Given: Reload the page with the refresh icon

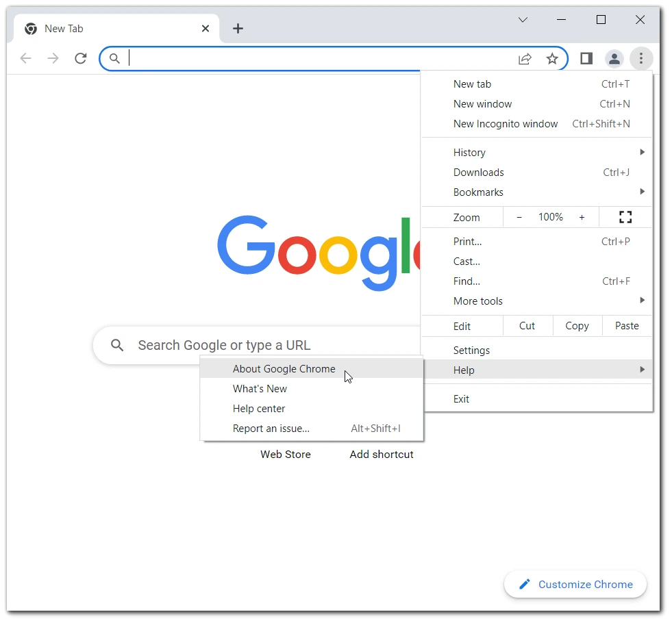Looking at the screenshot, I should coord(81,58).
